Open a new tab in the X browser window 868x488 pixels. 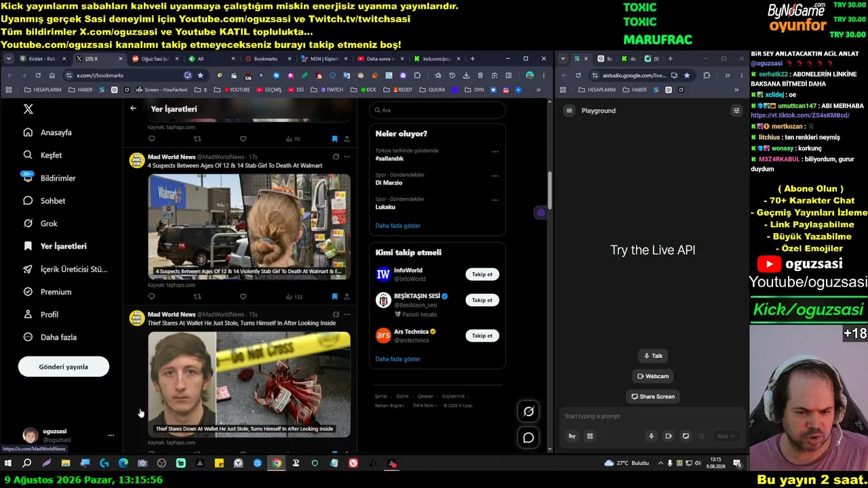[472, 59]
